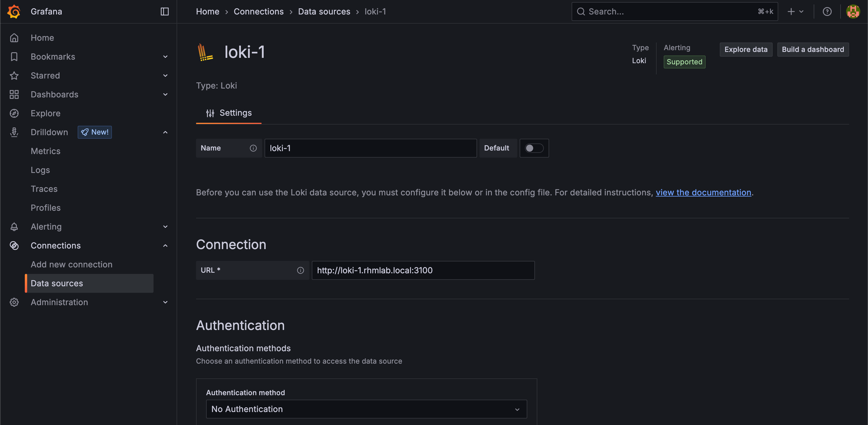The height and width of the screenshot is (425, 868).
Task: Click the Grafana logo icon
Action: click(x=14, y=12)
